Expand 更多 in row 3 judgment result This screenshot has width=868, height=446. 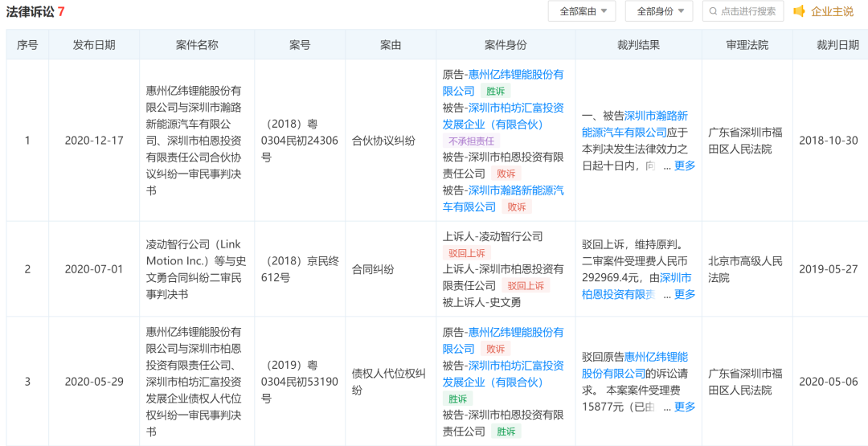[685, 407]
